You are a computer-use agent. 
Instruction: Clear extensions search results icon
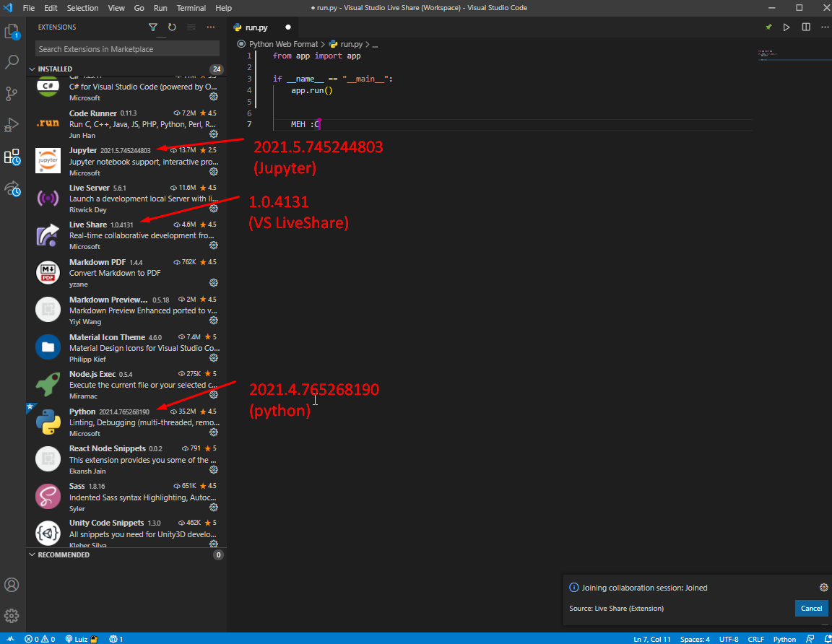191,27
